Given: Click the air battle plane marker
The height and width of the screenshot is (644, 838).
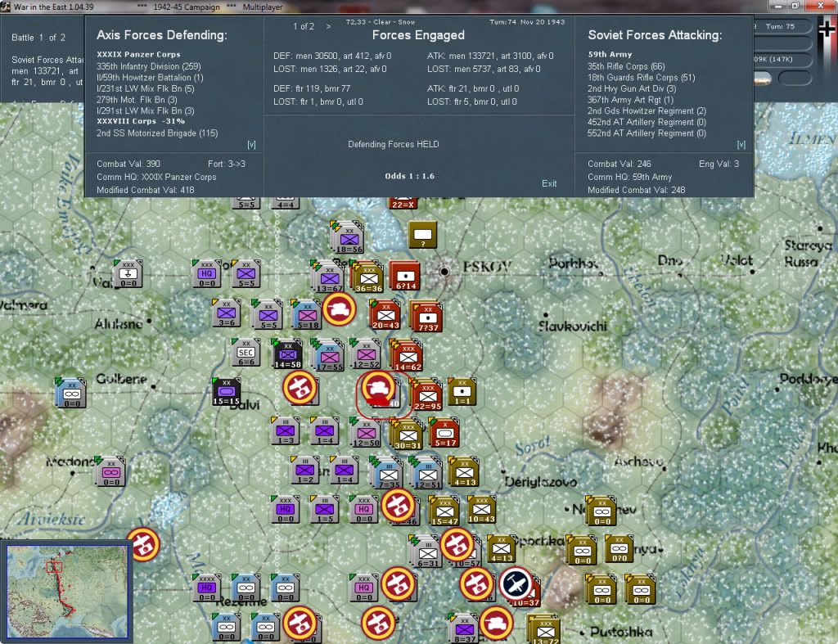Looking at the screenshot, I should tap(516, 583).
